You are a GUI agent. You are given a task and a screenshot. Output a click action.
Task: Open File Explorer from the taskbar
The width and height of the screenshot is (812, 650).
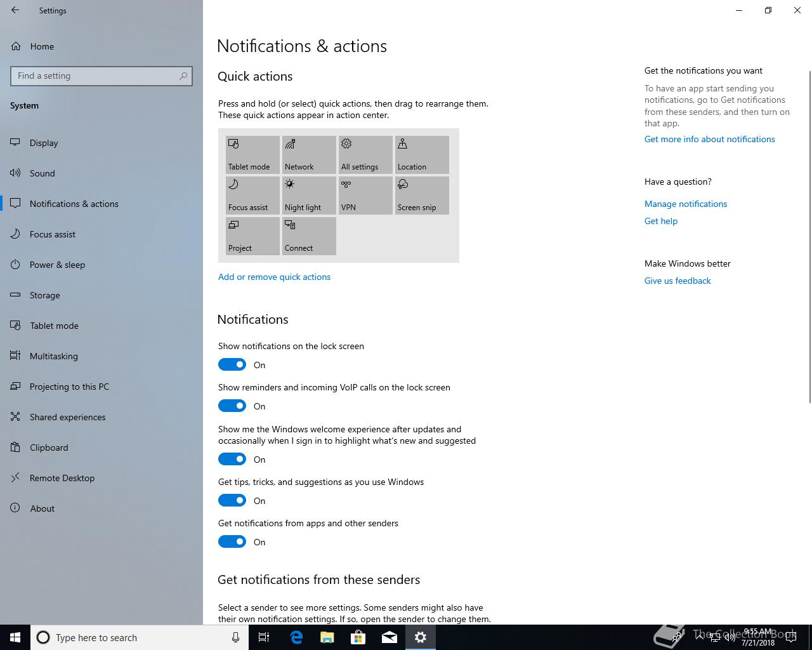tap(327, 637)
